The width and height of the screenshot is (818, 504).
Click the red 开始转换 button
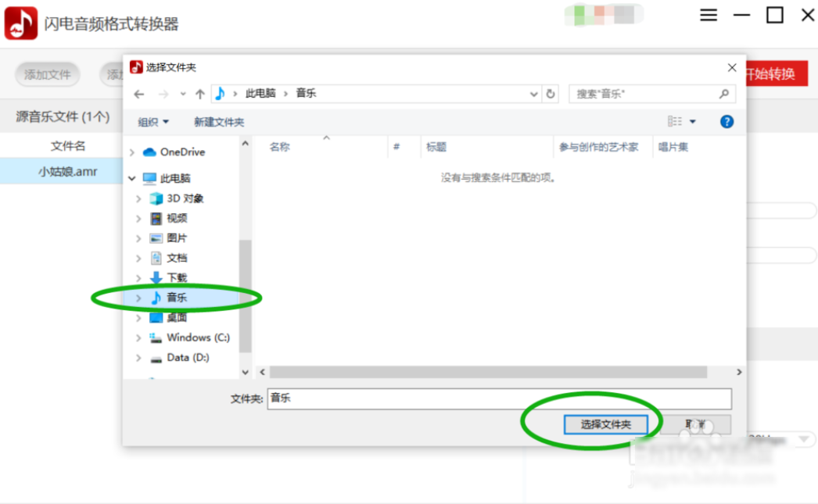(774, 74)
